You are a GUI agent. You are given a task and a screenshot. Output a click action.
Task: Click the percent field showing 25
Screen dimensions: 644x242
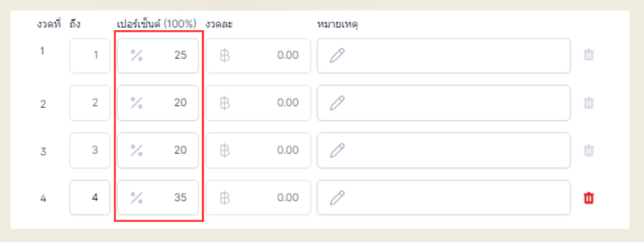(158, 55)
